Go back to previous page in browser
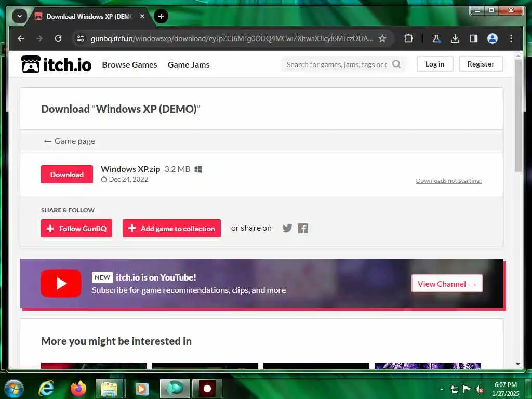Screen dimensions: 532x399 pos(21,38)
